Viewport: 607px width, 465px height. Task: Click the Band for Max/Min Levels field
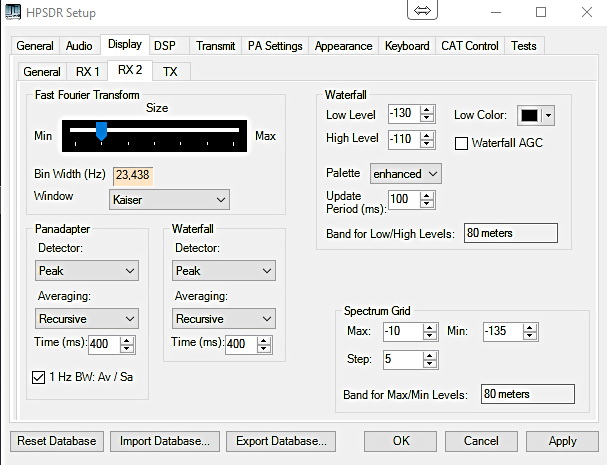(528, 394)
